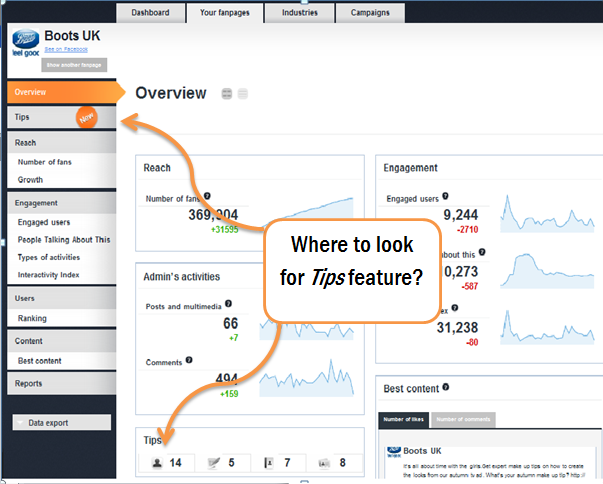Switch Overview to list view

243,94
